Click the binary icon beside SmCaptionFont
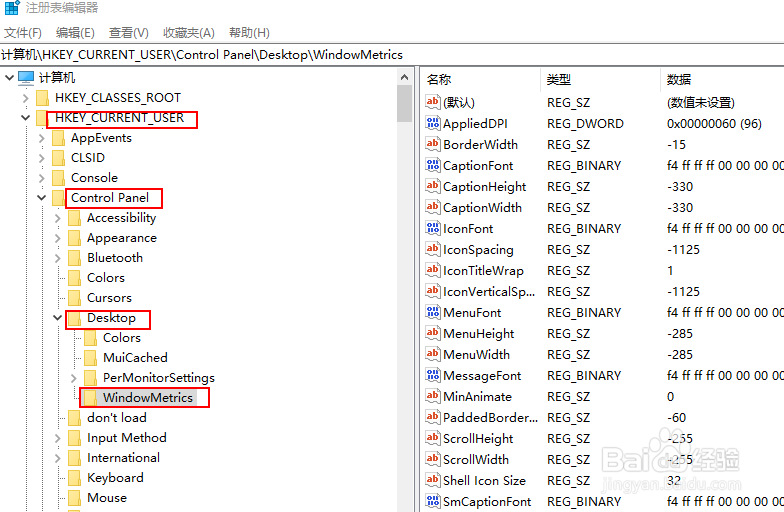The width and height of the screenshot is (784, 512). pyautogui.click(x=432, y=501)
